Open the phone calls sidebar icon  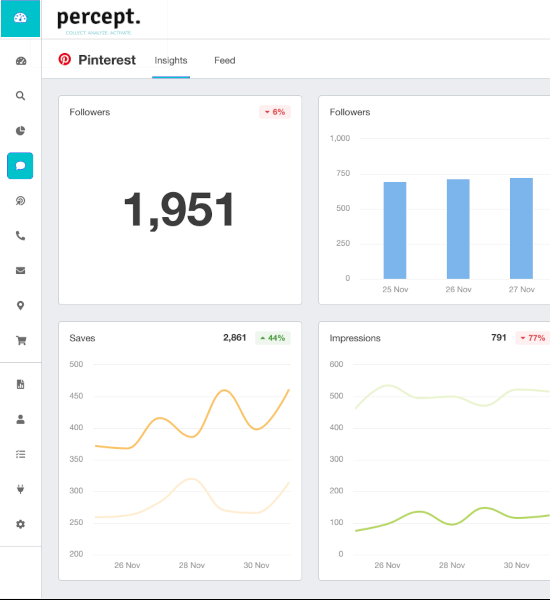pyautogui.click(x=21, y=236)
